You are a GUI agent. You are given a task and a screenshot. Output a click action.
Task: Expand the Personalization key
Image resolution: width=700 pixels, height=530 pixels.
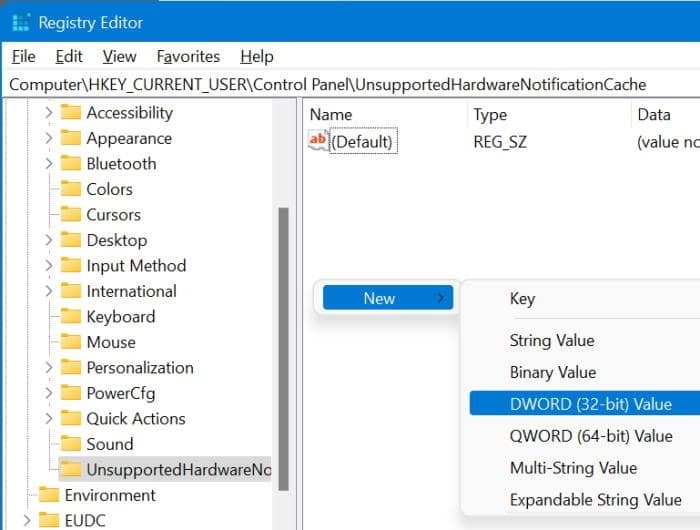[x=49, y=367]
